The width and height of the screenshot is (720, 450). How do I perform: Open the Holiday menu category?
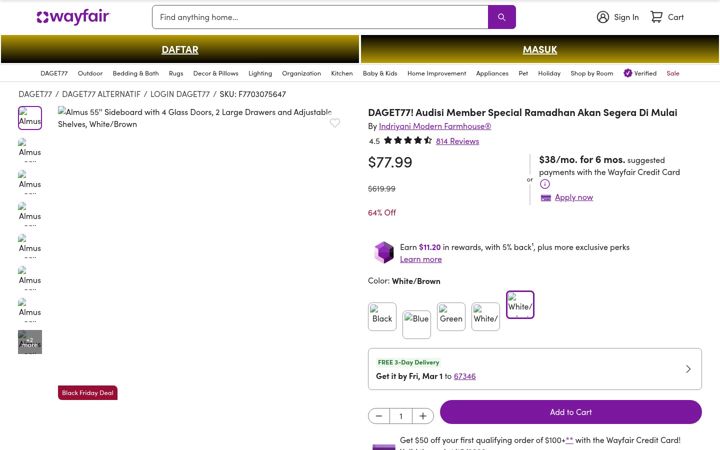pos(549,73)
